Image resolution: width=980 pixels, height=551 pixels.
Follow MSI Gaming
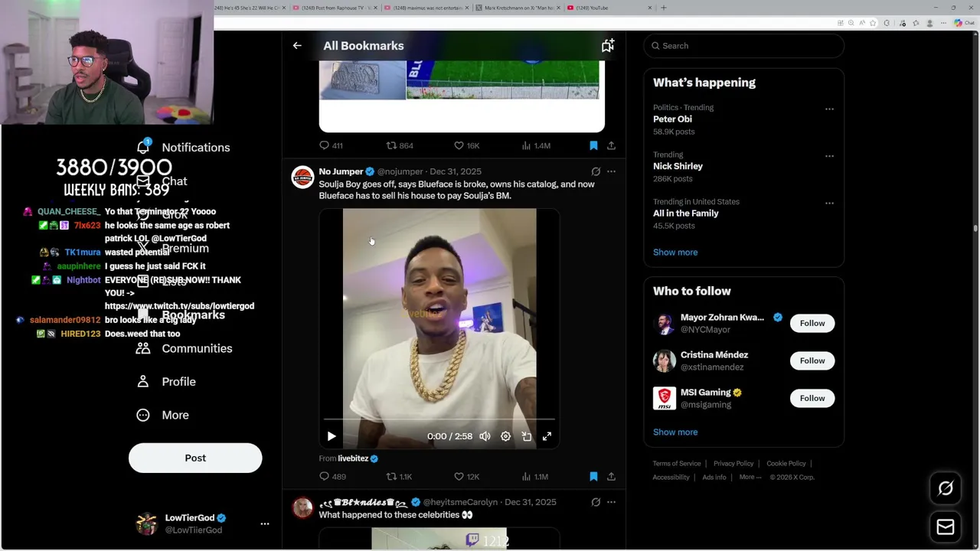[812, 398]
